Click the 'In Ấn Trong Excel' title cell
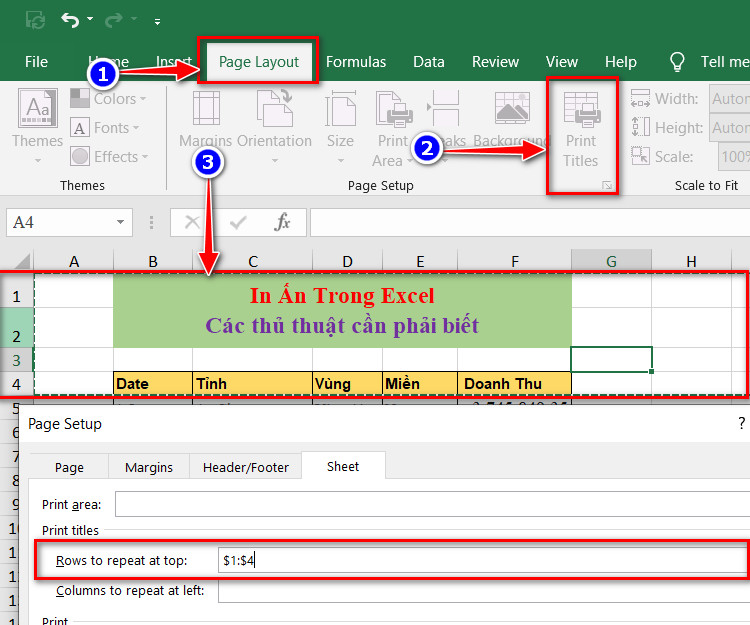Screen dimensions: 750x625 coord(342,296)
